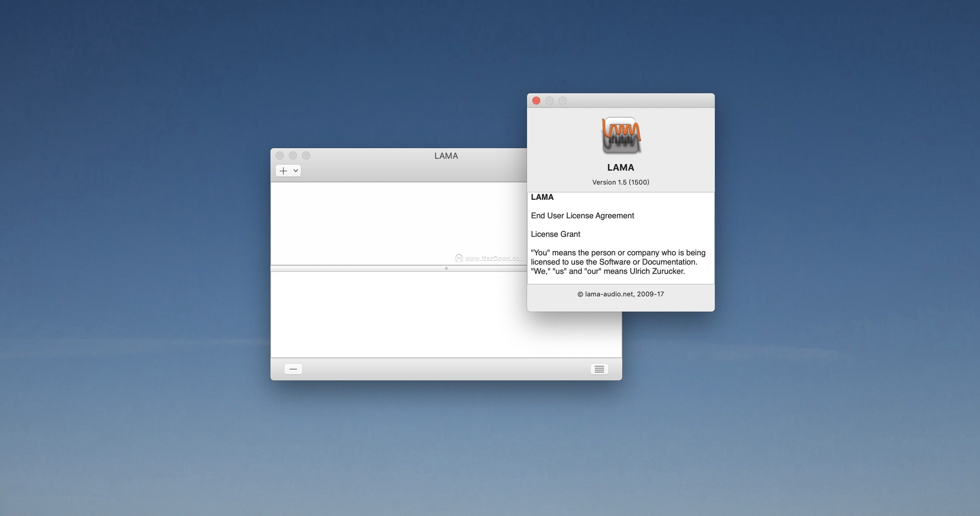Open the add-menu dropdown chevron in LAMA window
Viewport: 980px width, 516px height.
(296, 171)
